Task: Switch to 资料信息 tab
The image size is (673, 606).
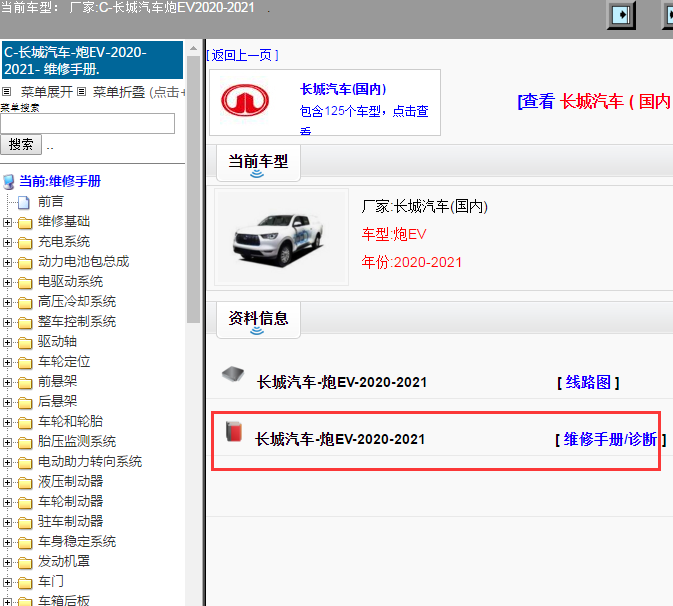Action: click(x=258, y=319)
